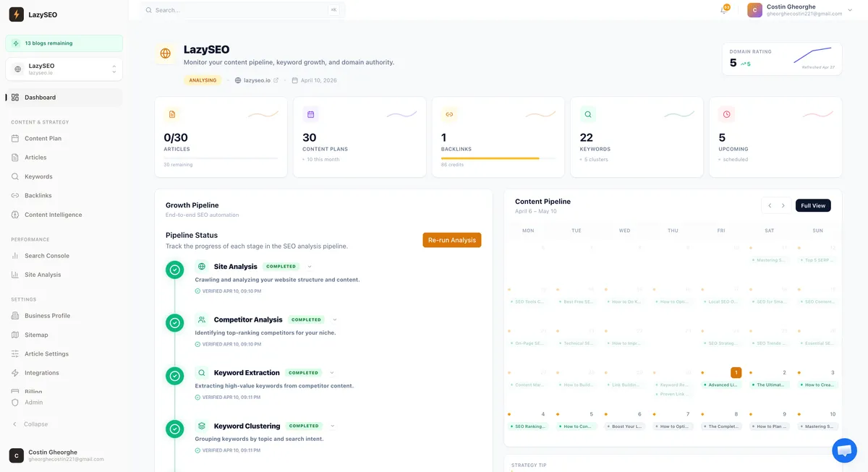The width and height of the screenshot is (868, 472).
Task: Click the Domain Rating card
Action: tap(782, 59)
